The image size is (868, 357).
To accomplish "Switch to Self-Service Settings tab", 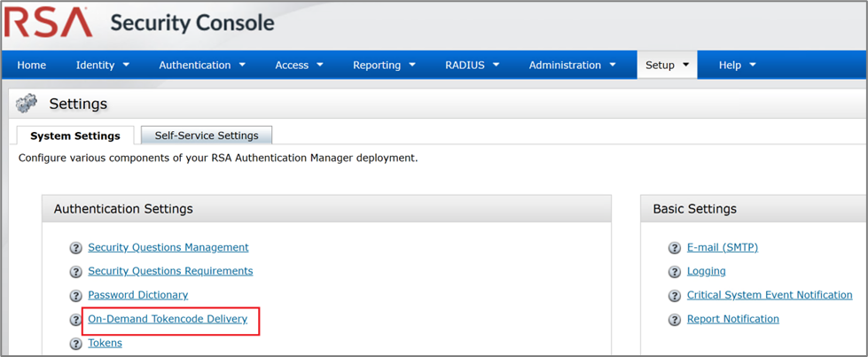I will pyautogui.click(x=207, y=136).
